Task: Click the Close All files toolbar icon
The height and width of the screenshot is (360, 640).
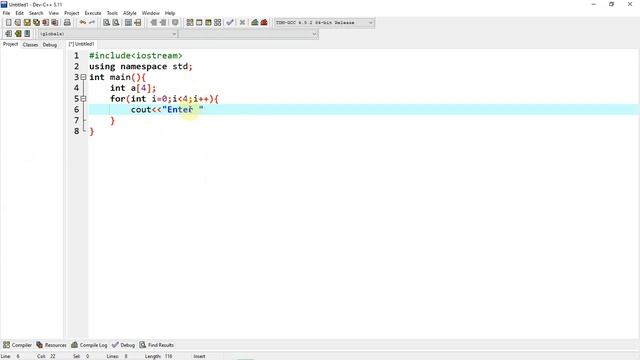Action: [x=55, y=22]
